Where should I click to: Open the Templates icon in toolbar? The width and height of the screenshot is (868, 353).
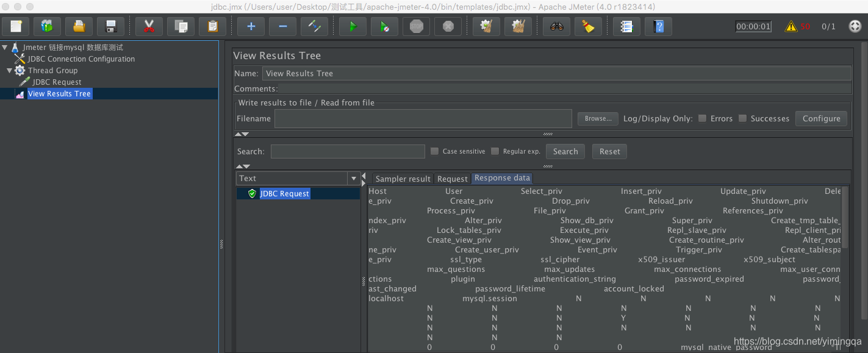(47, 26)
